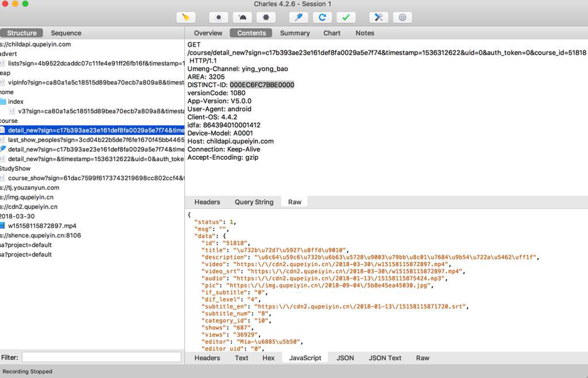Start recording with the record button
This screenshot has width=588, height=378.
[x=219, y=17]
